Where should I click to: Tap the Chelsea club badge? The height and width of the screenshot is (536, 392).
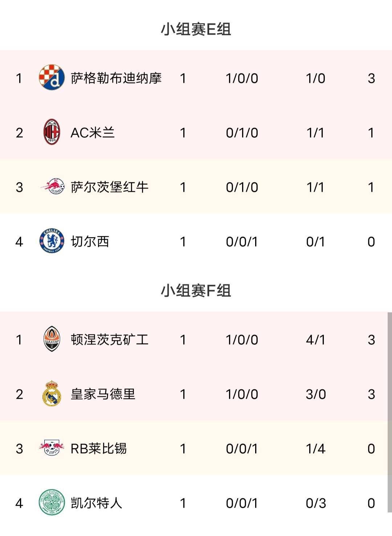pyautogui.click(x=52, y=241)
